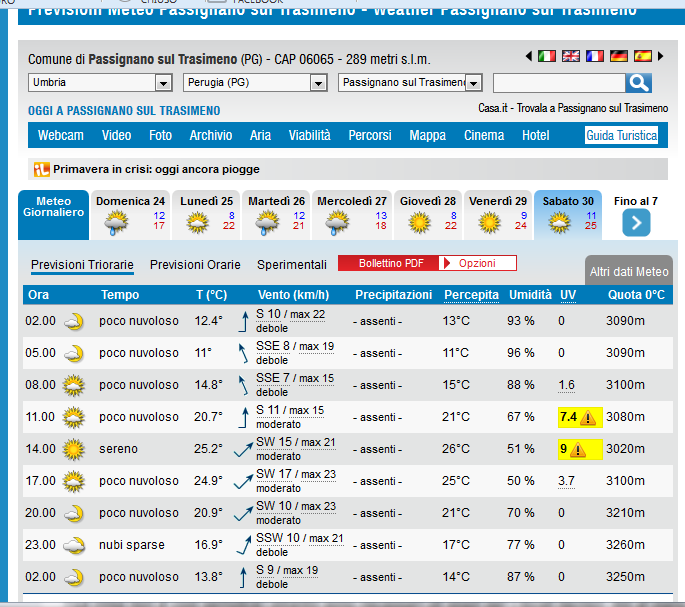Open the Perugia (PG) province dropdown
The width and height of the screenshot is (685, 607).
pyautogui.click(x=255, y=83)
